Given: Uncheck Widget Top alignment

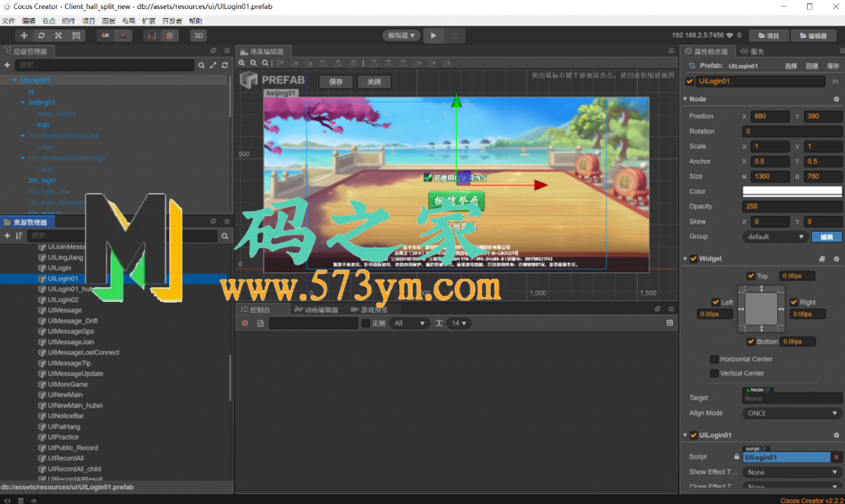Looking at the screenshot, I should tap(751, 276).
